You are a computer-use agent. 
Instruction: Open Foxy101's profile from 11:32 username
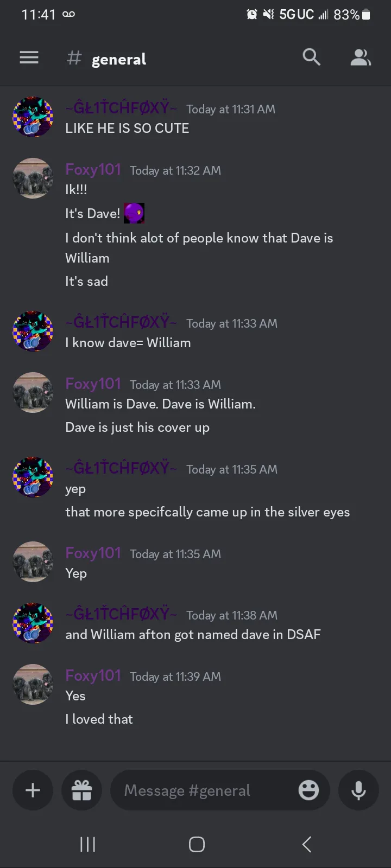93,170
